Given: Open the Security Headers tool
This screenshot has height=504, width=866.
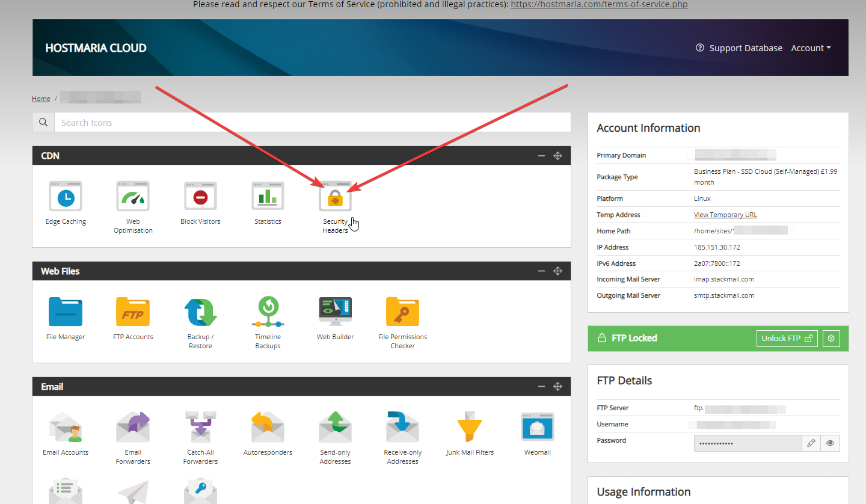Looking at the screenshot, I should [335, 197].
